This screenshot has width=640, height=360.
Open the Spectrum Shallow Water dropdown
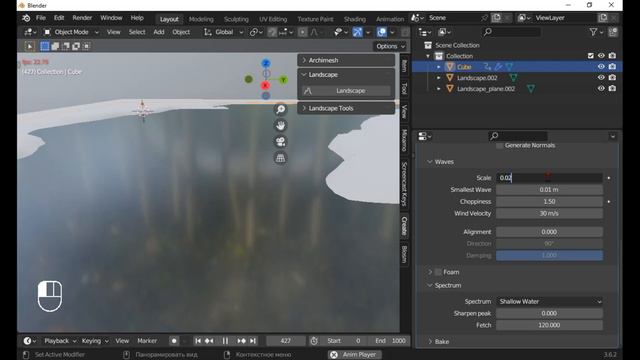(549, 302)
